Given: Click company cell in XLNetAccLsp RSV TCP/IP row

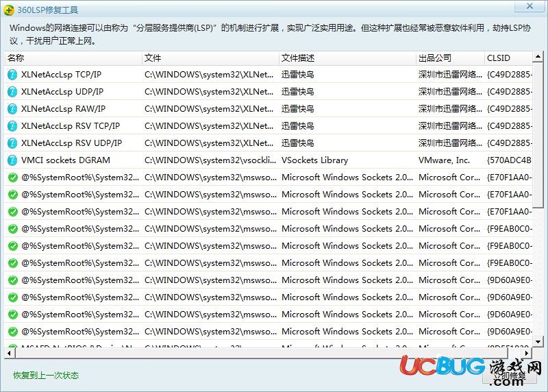Looking at the screenshot, I should click(450, 126).
